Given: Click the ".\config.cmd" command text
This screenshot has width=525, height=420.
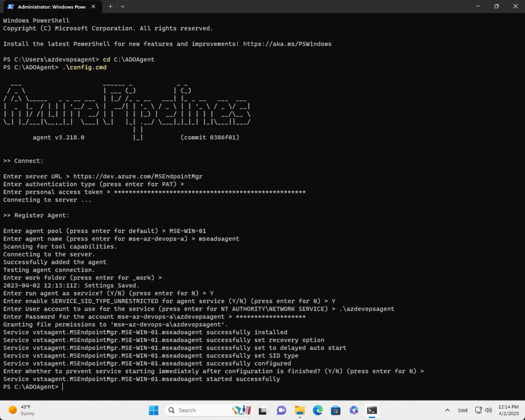Looking at the screenshot, I should [x=85, y=67].
